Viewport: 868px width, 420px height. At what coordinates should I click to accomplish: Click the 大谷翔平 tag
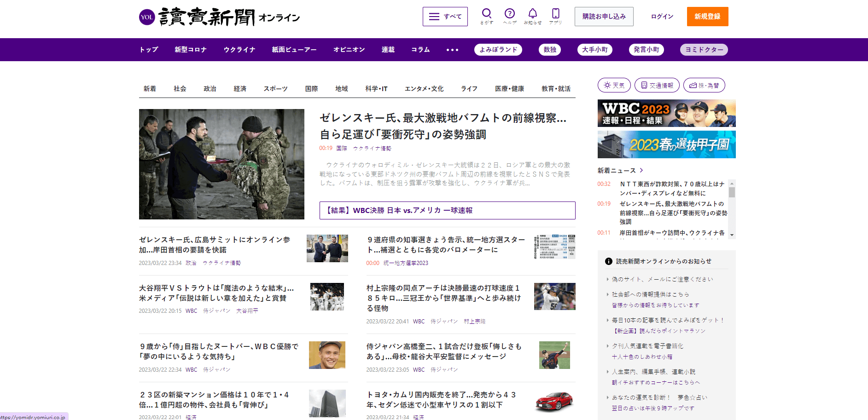247,311
